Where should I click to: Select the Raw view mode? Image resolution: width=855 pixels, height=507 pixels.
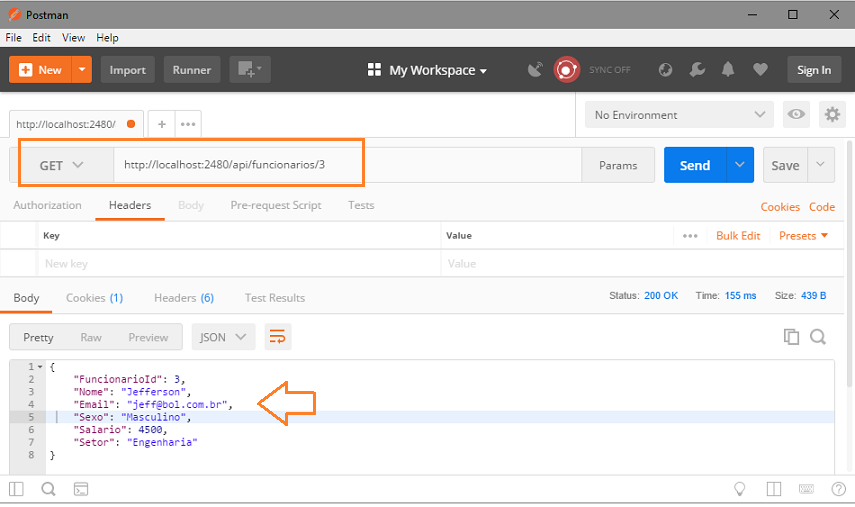coord(91,337)
